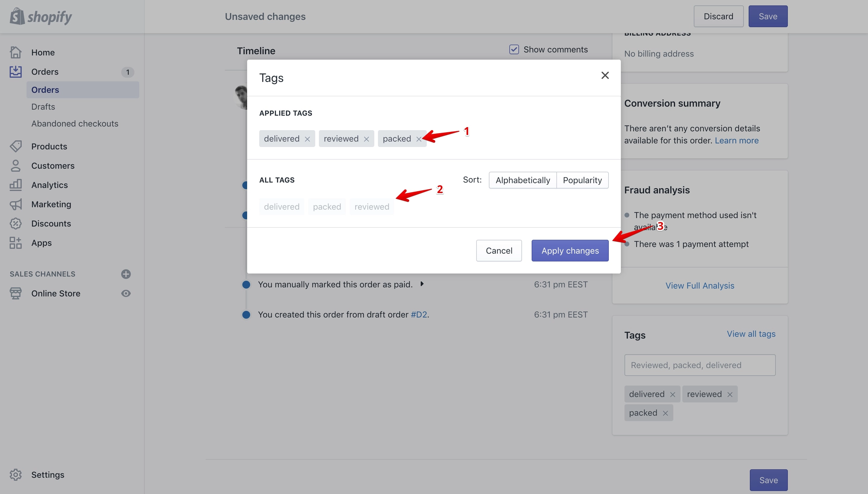
Task: Click the Orders inbox icon
Action: click(x=16, y=72)
